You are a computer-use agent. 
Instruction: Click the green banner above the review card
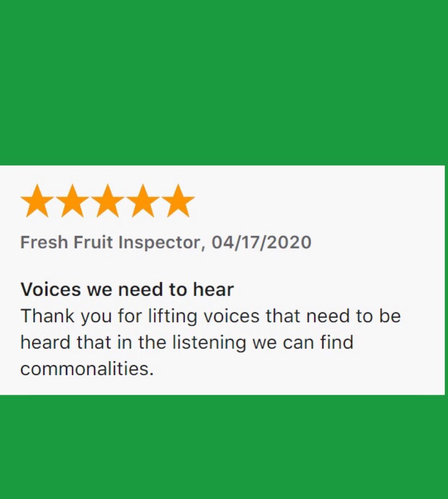tap(224, 83)
